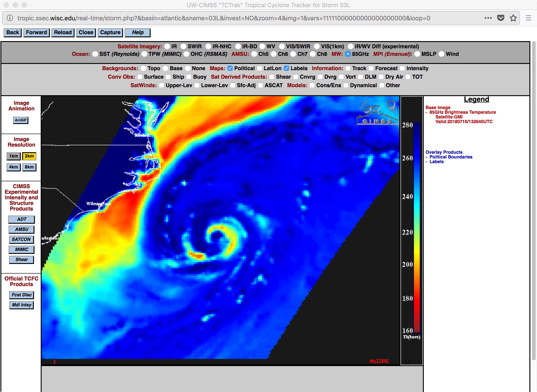Enable Cons/Ens models overlay

pos(312,85)
